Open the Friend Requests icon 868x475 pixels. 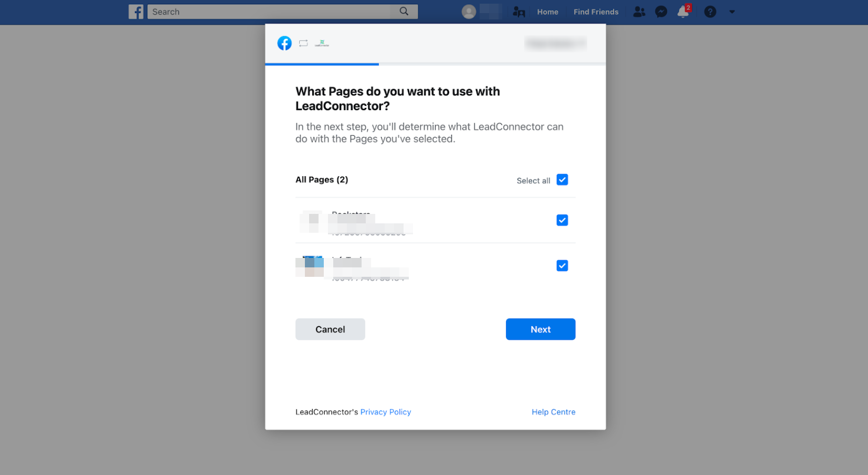coord(639,12)
